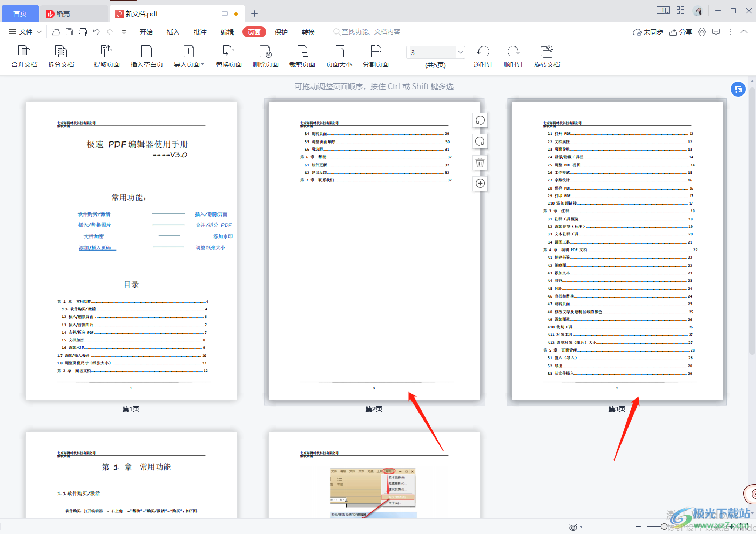The height and width of the screenshot is (534, 756).
Task: Click the blue floating panel icon at right edge
Action: coord(738,89)
